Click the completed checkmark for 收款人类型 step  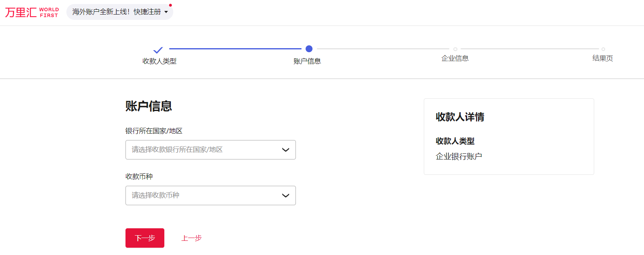tap(158, 50)
